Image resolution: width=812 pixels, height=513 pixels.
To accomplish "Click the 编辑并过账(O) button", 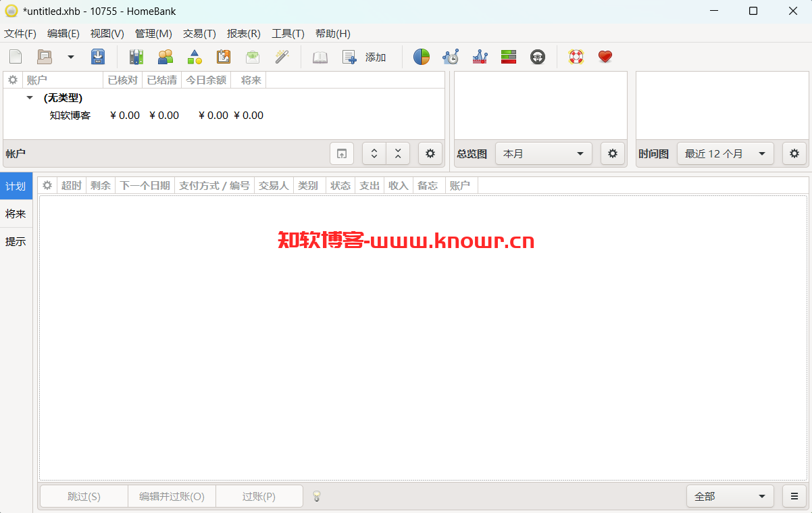I will (x=172, y=496).
